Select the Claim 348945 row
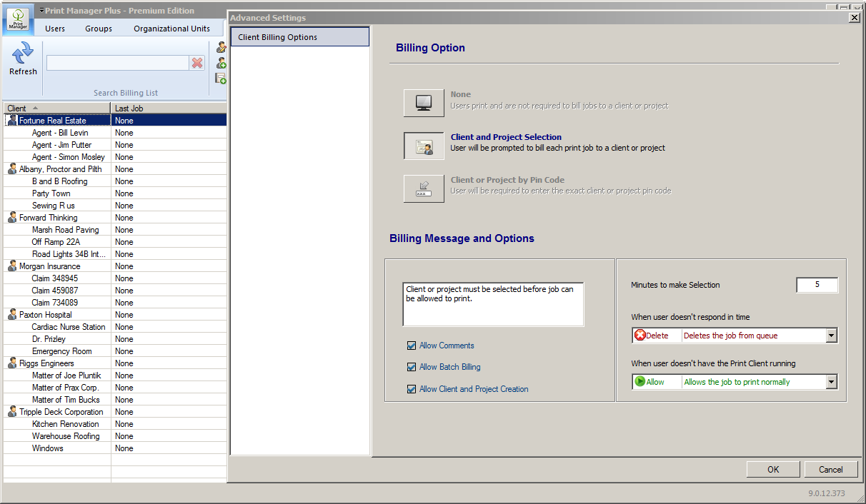Image resolution: width=866 pixels, height=504 pixels. pyautogui.click(x=115, y=278)
